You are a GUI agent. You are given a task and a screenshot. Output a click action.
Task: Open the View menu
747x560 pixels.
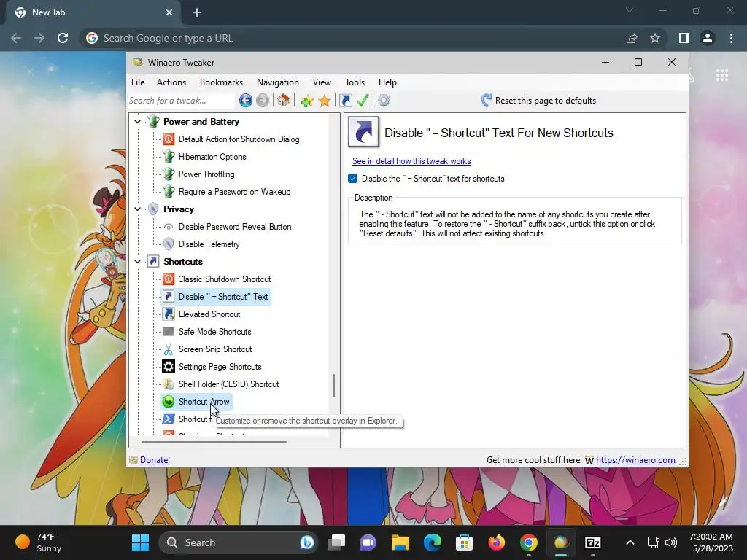click(322, 82)
